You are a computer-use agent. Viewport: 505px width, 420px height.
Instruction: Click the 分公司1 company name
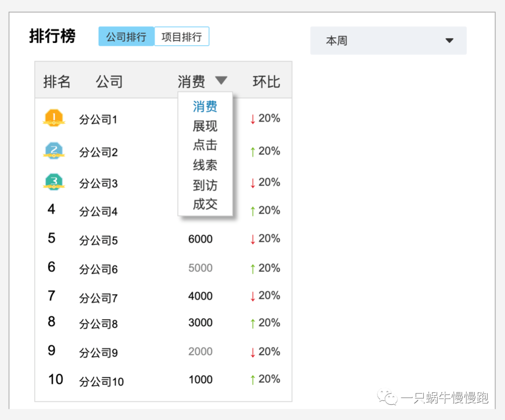(x=98, y=120)
